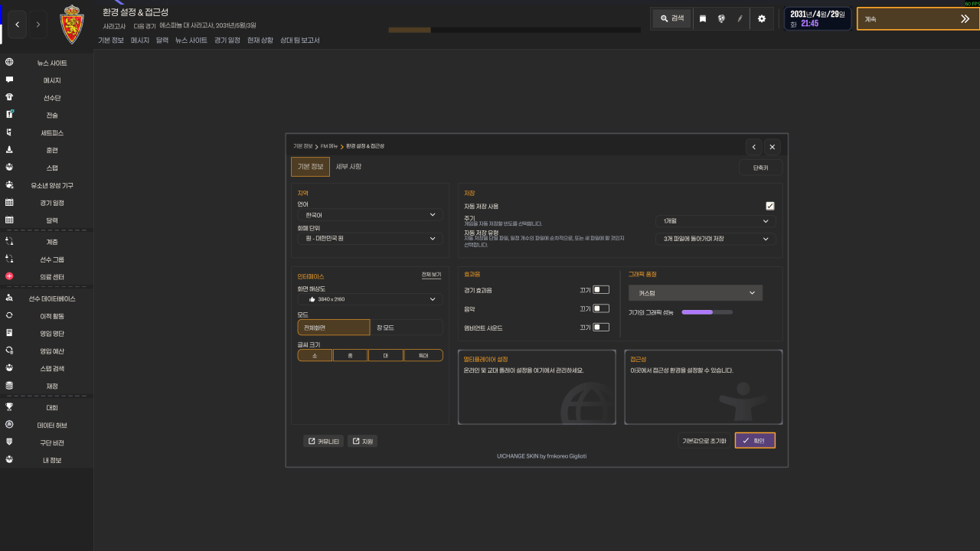Open Youth Development (유소년 양성 기구) sidebar icon
980x551 pixels.
[x=9, y=185]
